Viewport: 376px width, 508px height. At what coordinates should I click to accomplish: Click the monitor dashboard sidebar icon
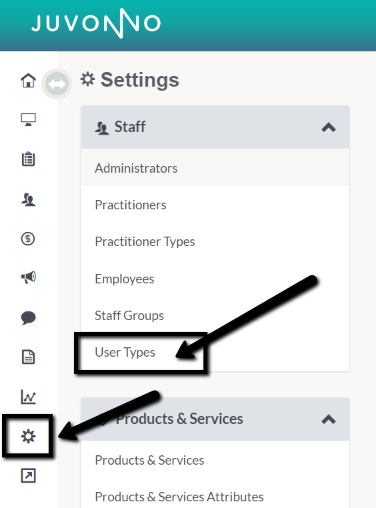[28, 119]
